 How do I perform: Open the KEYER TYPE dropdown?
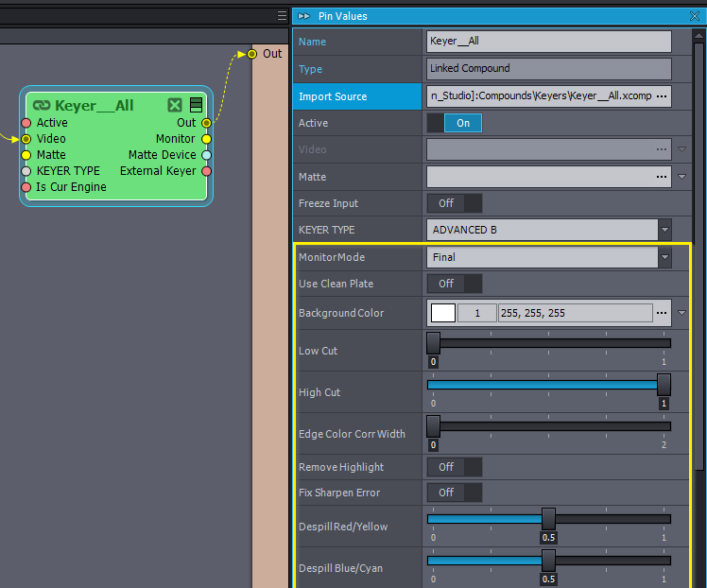(x=664, y=230)
